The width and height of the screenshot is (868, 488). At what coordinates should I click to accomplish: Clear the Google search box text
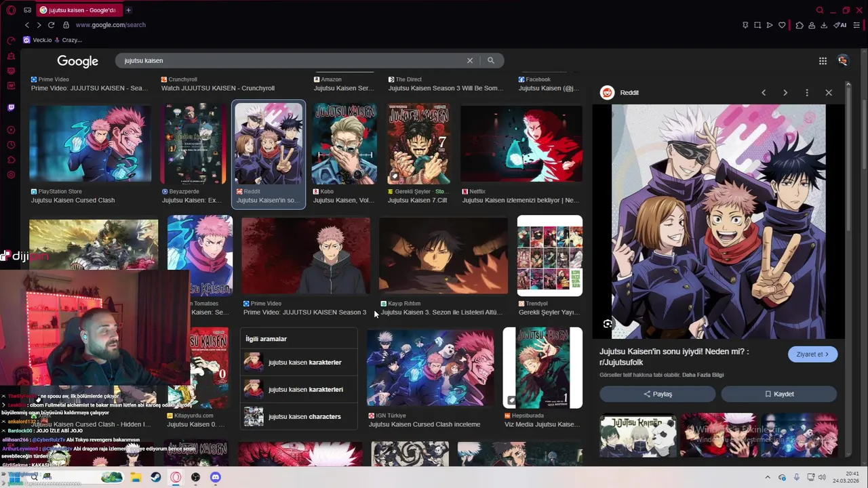469,60
